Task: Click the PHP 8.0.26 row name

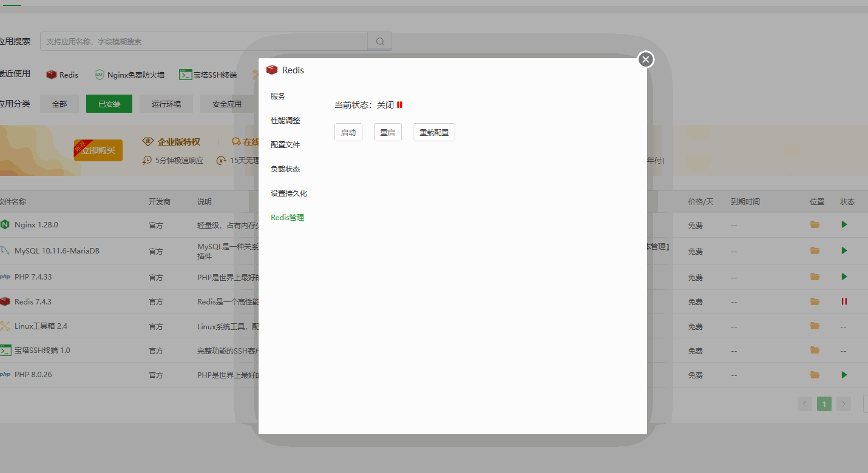Action: click(x=33, y=375)
